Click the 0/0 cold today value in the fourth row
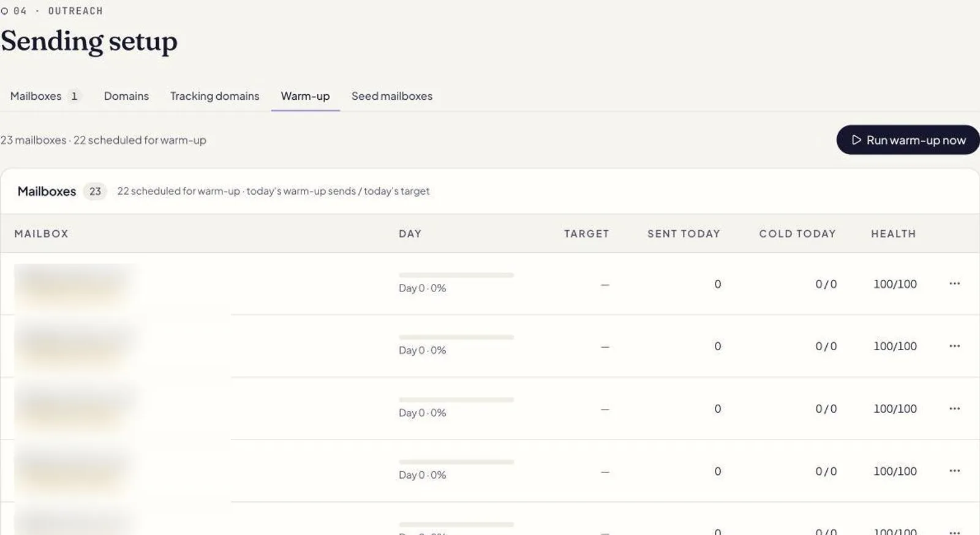Image resolution: width=980 pixels, height=535 pixels. click(826, 471)
